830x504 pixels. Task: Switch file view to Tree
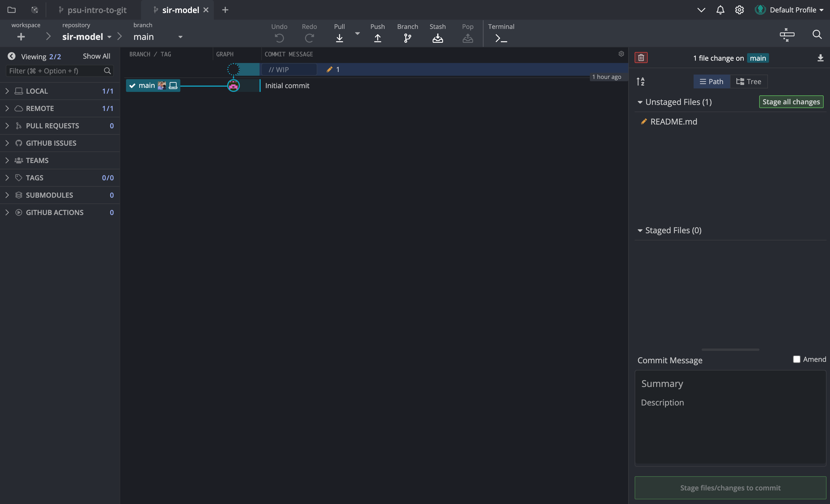[749, 81]
